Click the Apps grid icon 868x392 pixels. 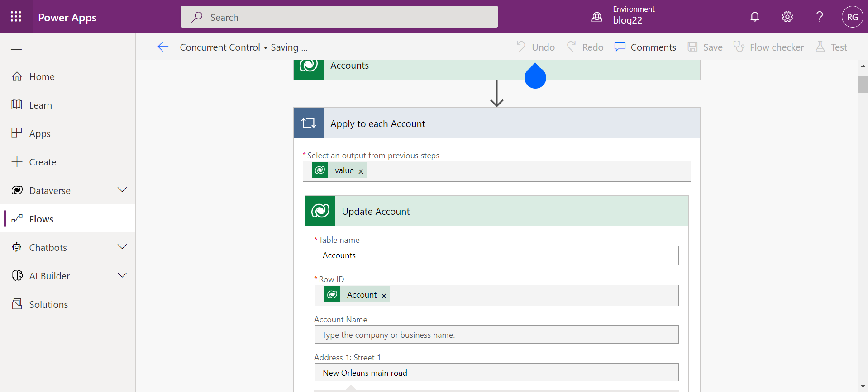17,133
